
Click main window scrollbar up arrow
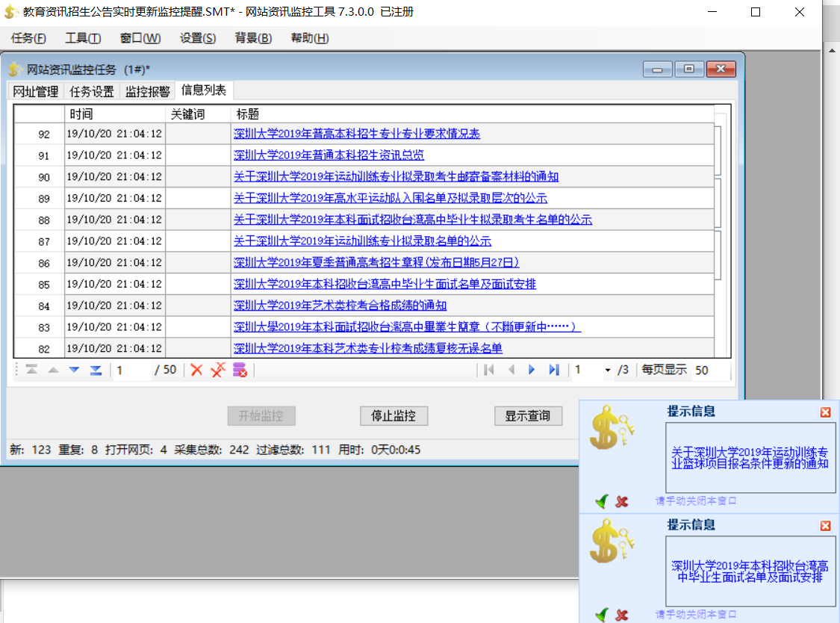(x=832, y=51)
